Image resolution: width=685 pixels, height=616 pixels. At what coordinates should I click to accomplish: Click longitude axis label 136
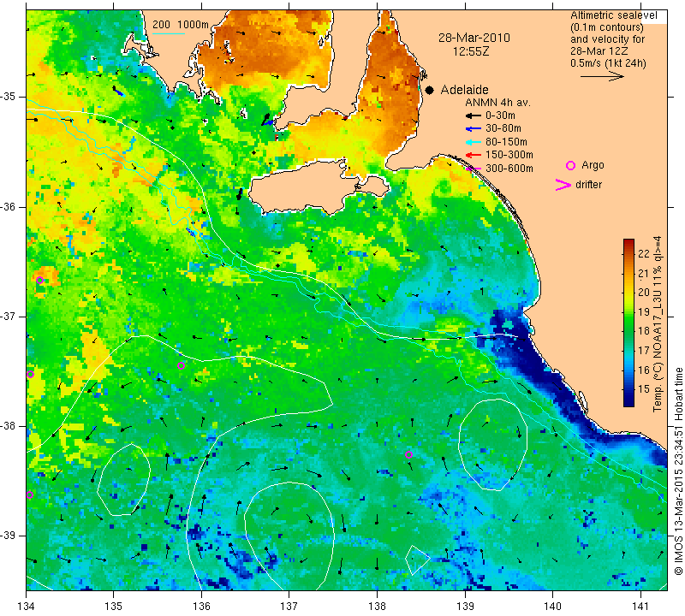pyautogui.click(x=201, y=606)
